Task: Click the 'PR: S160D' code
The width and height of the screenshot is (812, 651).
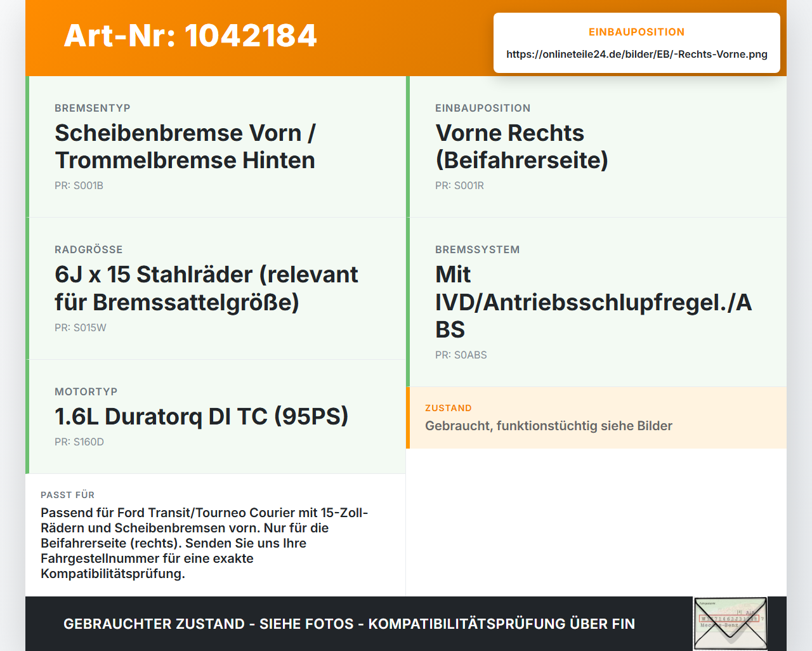Action: 79,442
